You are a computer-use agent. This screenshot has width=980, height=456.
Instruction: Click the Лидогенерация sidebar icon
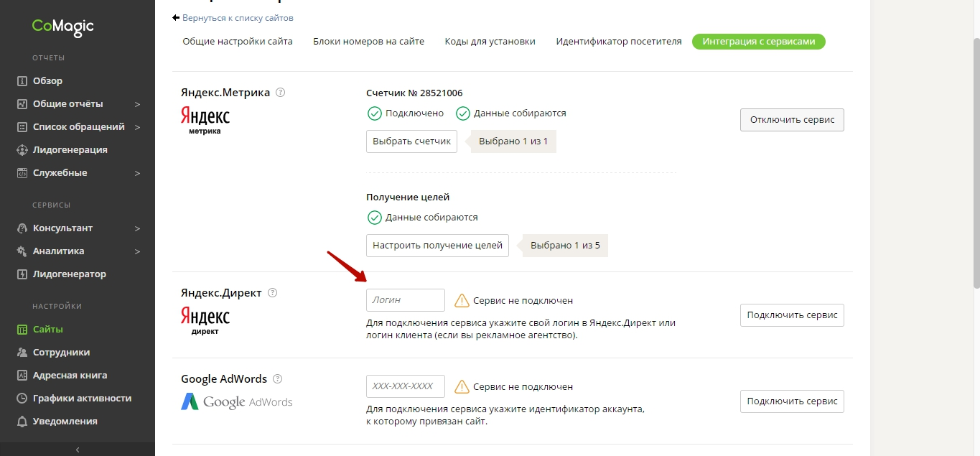point(22,150)
